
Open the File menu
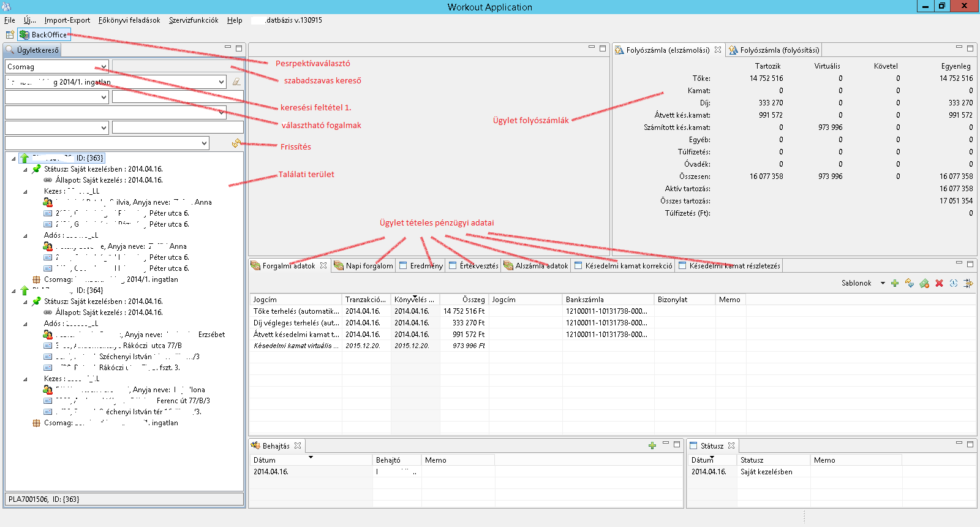click(x=10, y=20)
